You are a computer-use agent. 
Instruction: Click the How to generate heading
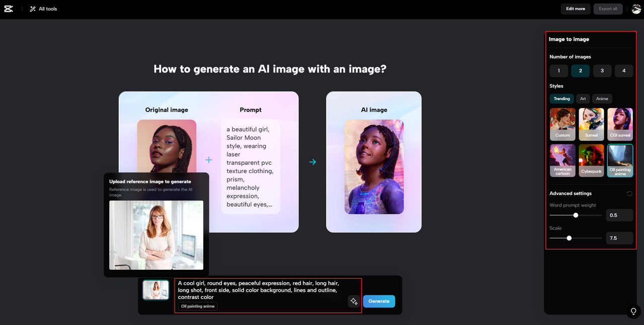point(270,69)
